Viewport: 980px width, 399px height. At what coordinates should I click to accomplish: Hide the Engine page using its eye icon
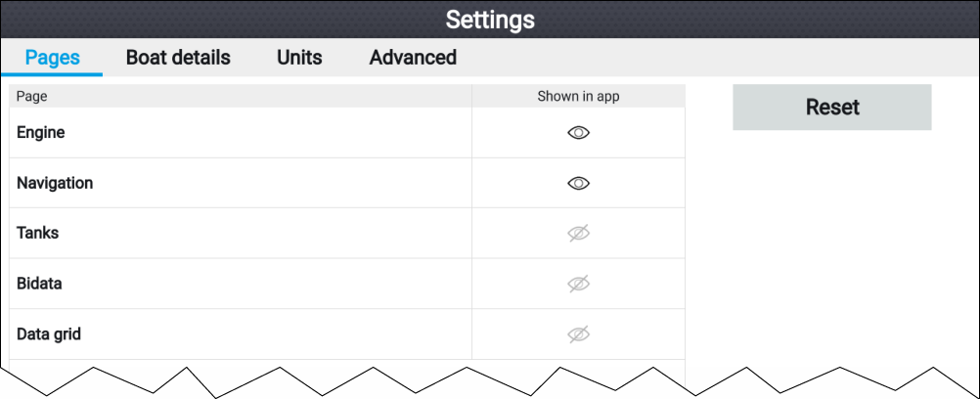[x=578, y=133]
